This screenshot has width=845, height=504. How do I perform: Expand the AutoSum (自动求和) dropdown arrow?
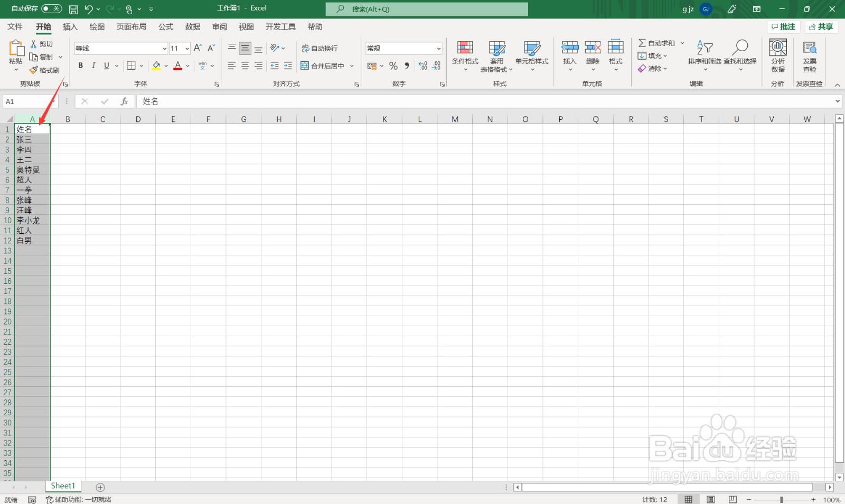[682, 43]
